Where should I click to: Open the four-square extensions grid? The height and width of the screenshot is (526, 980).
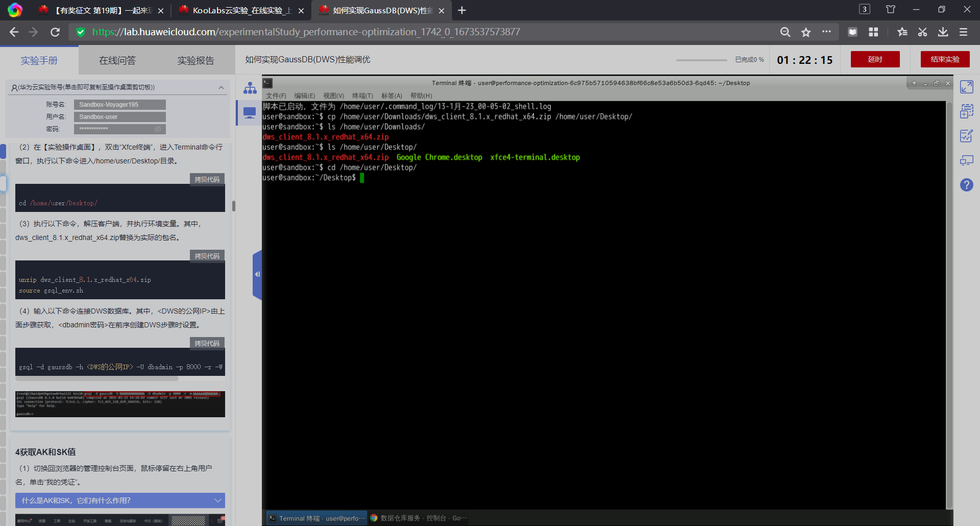point(873,32)
